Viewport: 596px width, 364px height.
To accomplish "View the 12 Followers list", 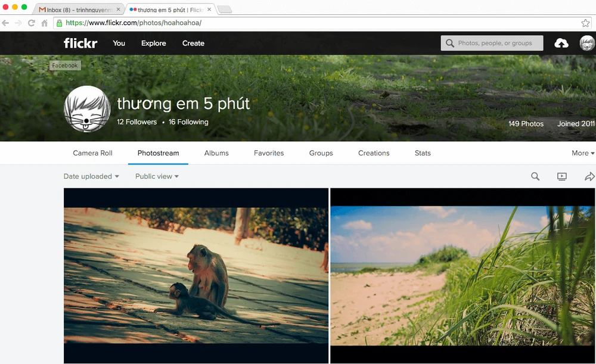I will point(136,122).
